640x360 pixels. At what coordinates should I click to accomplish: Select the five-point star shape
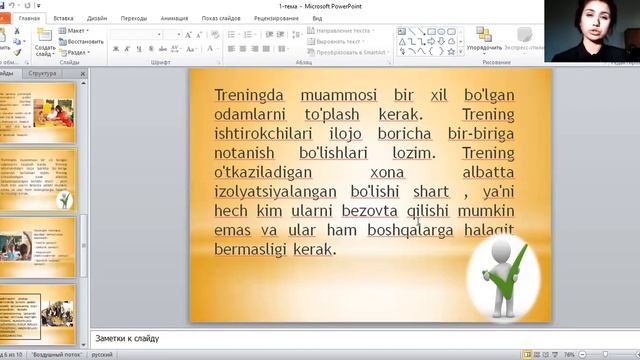click(451, 52)
